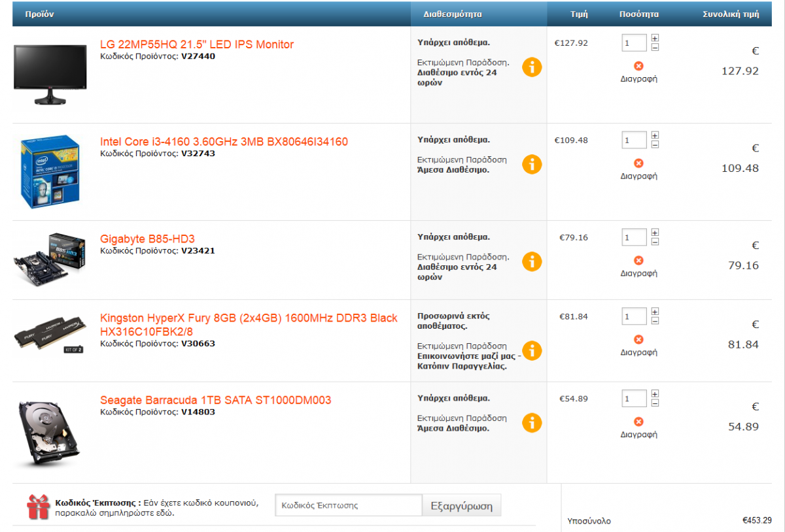785x532 pixels.
Task: Decrease quantity of LG monitor with minus
Action: click(x=655, y=47)
